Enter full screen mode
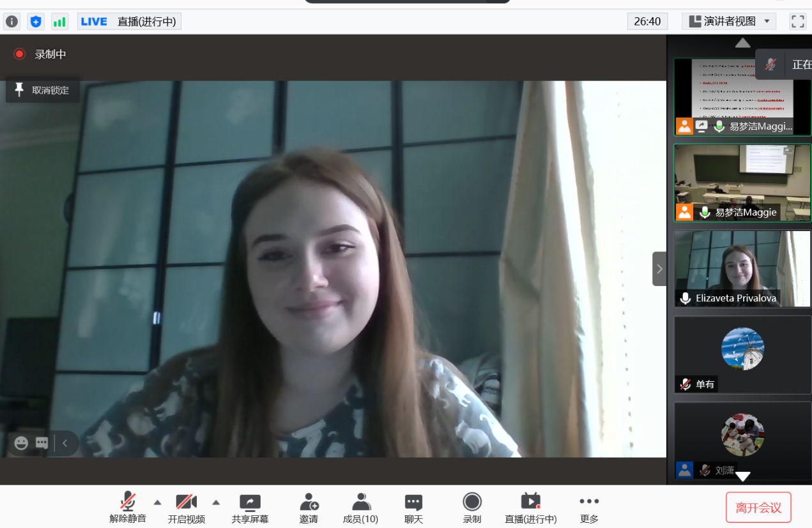Screen dimensions: 812x528 coord(797,21)
